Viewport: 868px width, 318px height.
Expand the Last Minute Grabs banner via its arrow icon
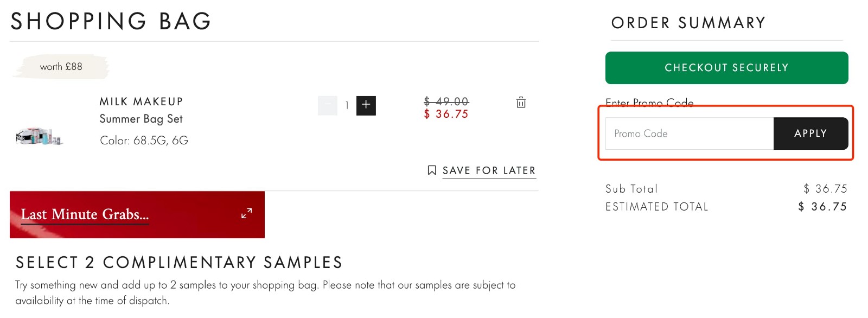point(246,213)
